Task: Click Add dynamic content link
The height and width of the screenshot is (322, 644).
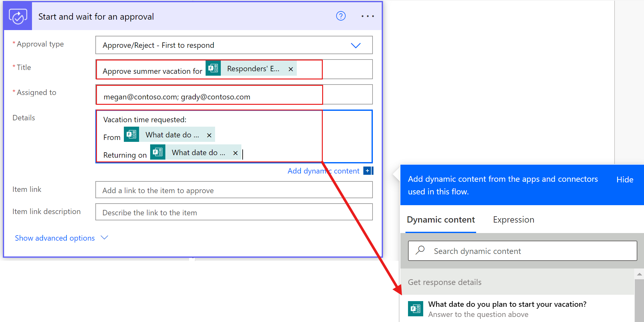Action: tap(323, 171)
